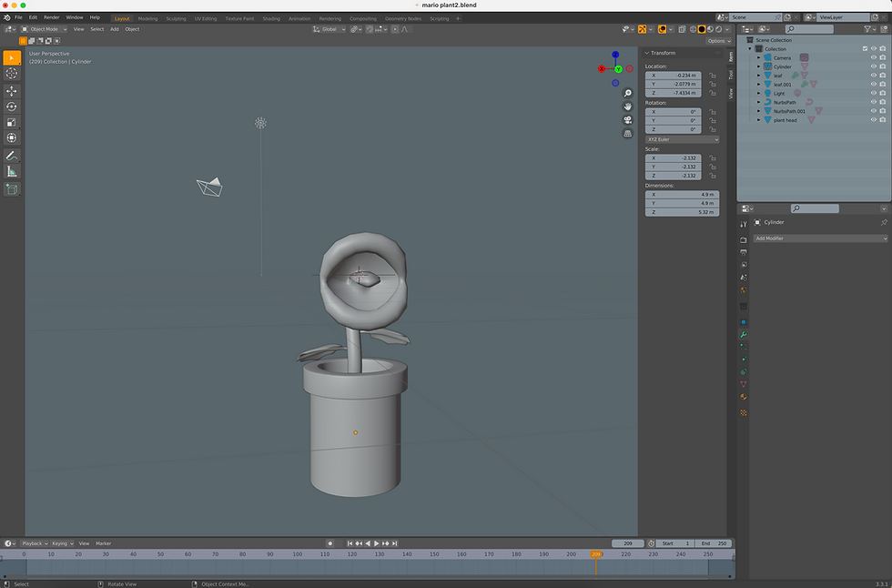Click the play animation button
892x588 pixels.
pyautogui.click(x=377, y=543)
